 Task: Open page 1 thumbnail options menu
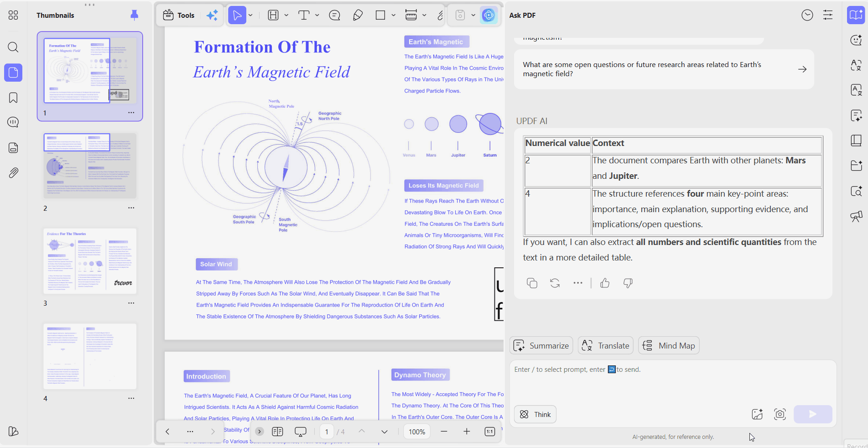131,113
